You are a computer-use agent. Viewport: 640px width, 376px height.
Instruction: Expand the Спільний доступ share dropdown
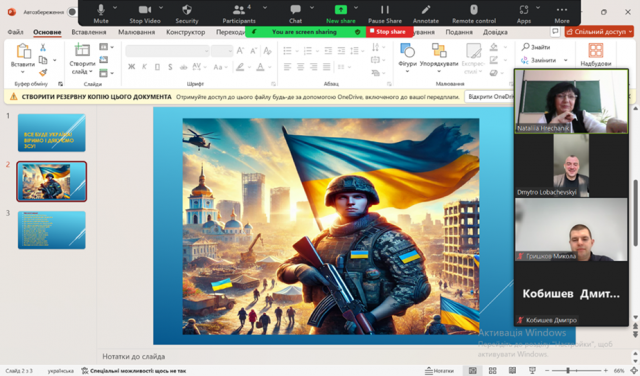coord(631,31)
